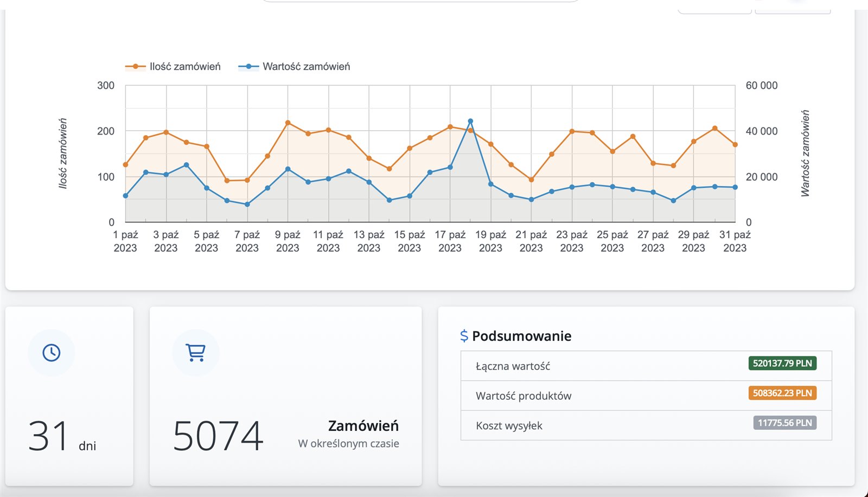Click the dollar sign icon beside Podsumowanie
Image resolution: width=868 pixels, height=497 pixels.
coord(464,336)
